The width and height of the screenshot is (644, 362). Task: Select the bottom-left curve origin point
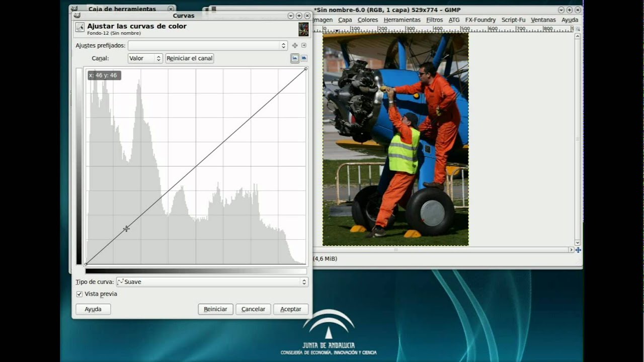tap(86, 264)
